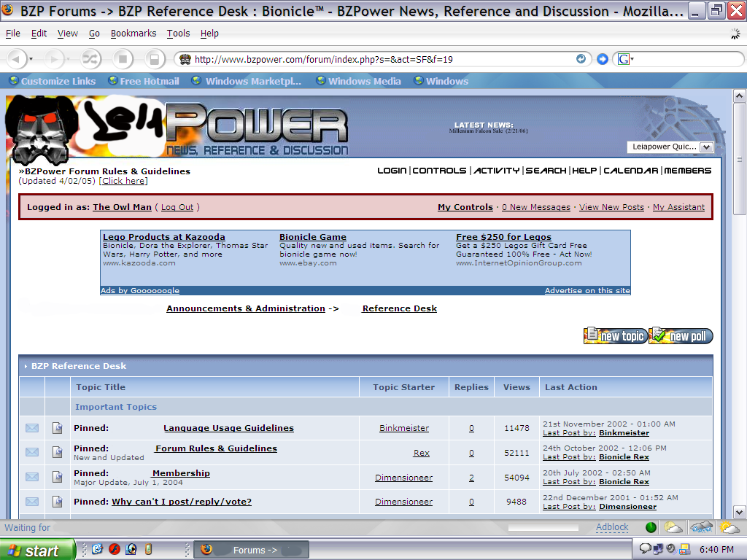
Task: Click Windows Media bookmark
Action: coord(359,81)
